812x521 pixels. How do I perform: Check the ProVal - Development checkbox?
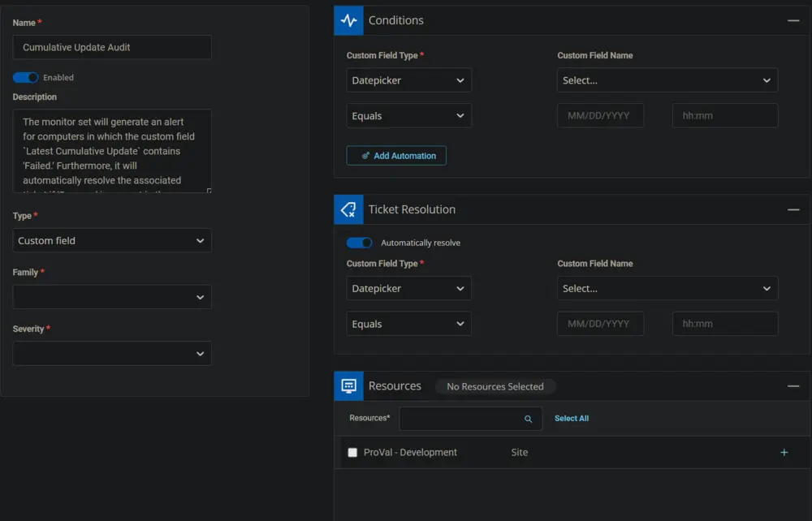(x=352, y=453)
